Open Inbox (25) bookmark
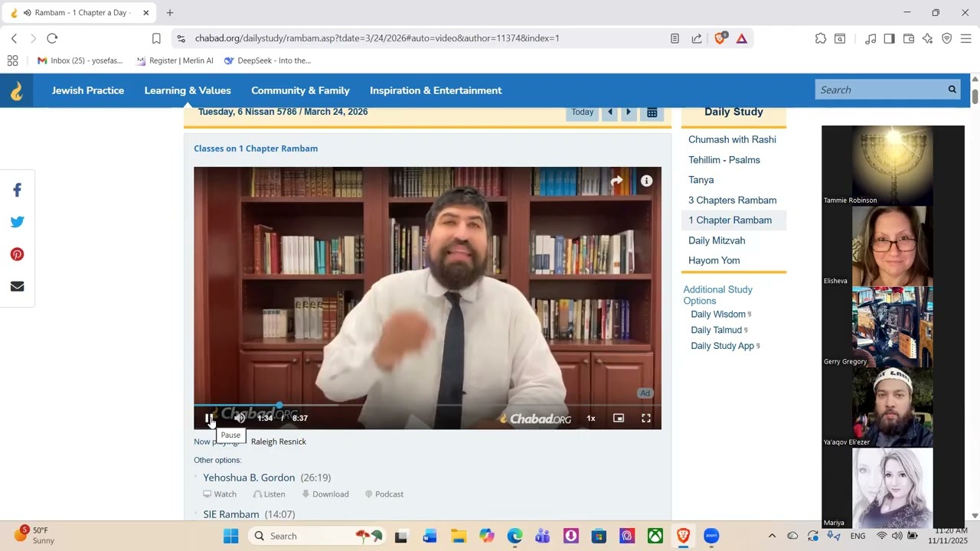The height and width of the screenshot is (551, 980). (80, 60)
